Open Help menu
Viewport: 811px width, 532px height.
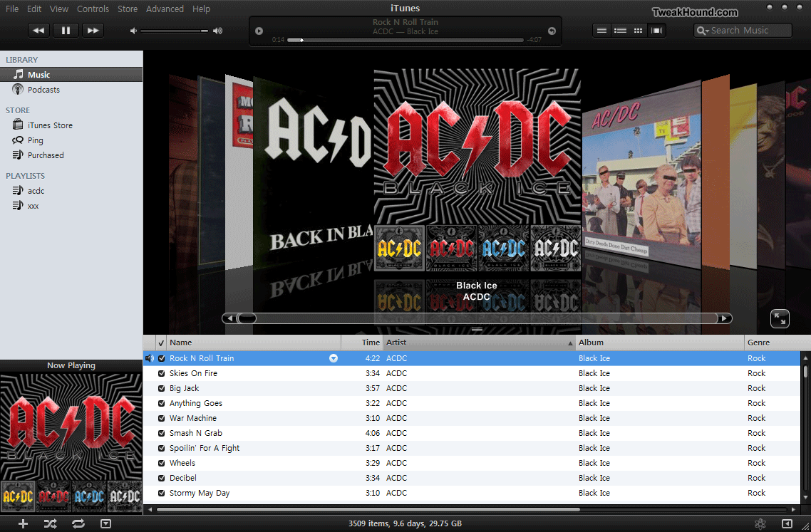tap(201, 9)
